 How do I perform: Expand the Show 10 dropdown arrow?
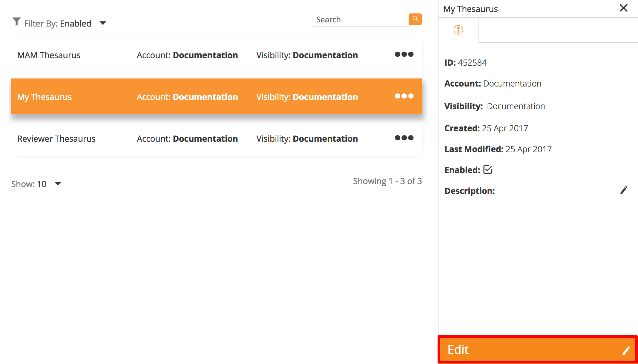tap(58, 183)
